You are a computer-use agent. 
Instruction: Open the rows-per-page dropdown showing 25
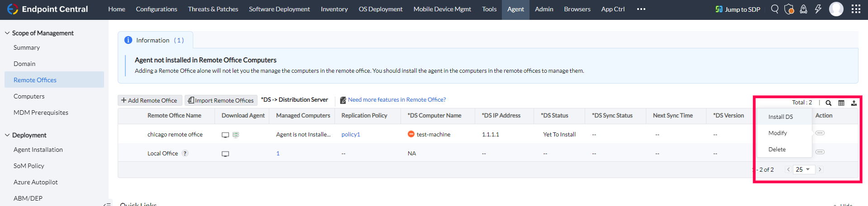pyautogui.click(x=803, y=169)
